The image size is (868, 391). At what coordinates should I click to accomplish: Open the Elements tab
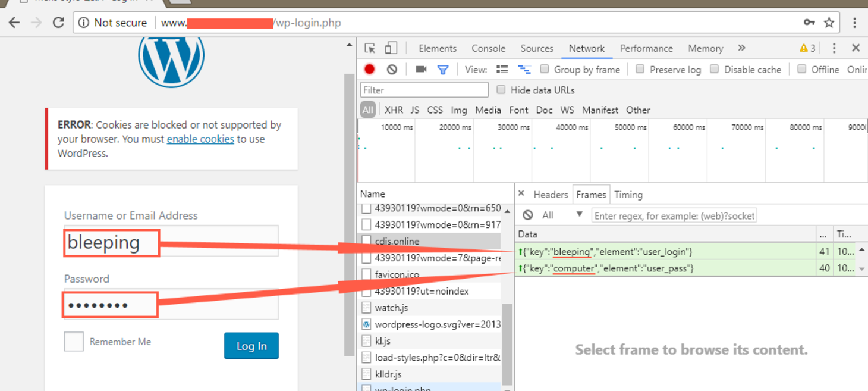tap(438, 49)
